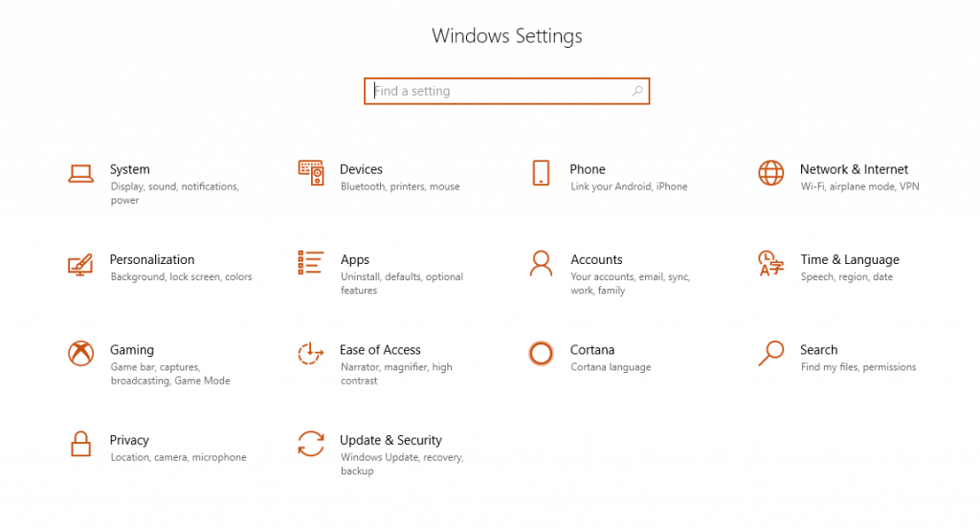Click 'Cortana language' description
Screen dimensions: 980x528
coord(611,366)
